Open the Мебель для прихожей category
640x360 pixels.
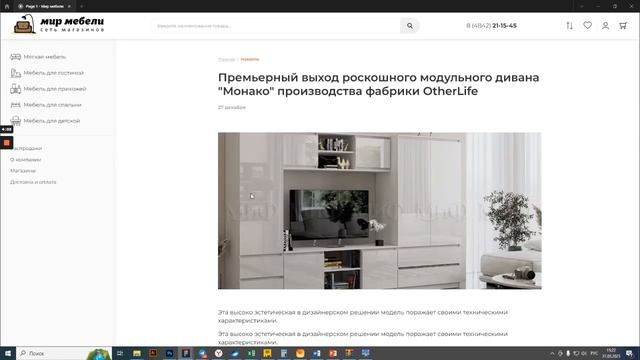(x=55, y=89)
